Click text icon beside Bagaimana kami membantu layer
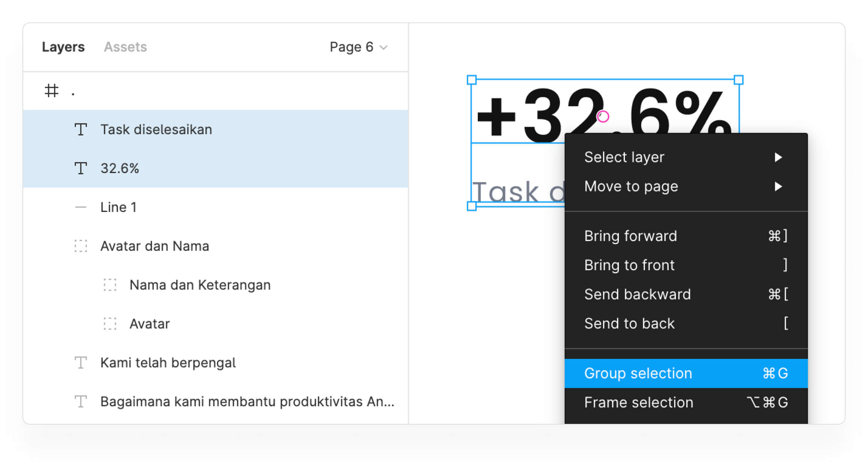Image resolution: width=868 pixels, height=462 pixels. point(81,401)
